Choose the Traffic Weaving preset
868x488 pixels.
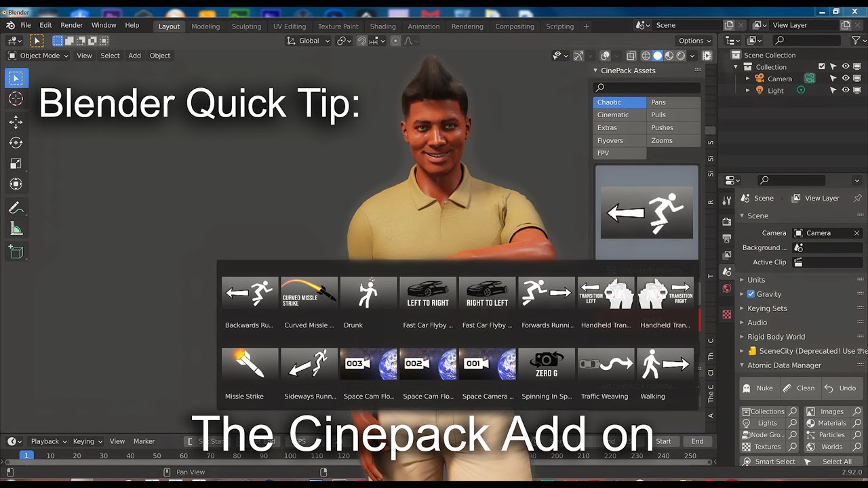pyautogui.click(x=606, y=374)
